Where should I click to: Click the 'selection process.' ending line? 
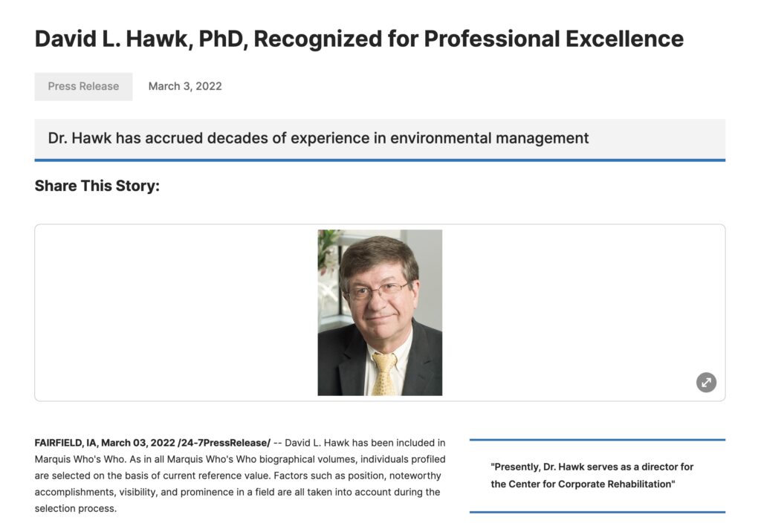pyautogui.click(x=76, y=509)
